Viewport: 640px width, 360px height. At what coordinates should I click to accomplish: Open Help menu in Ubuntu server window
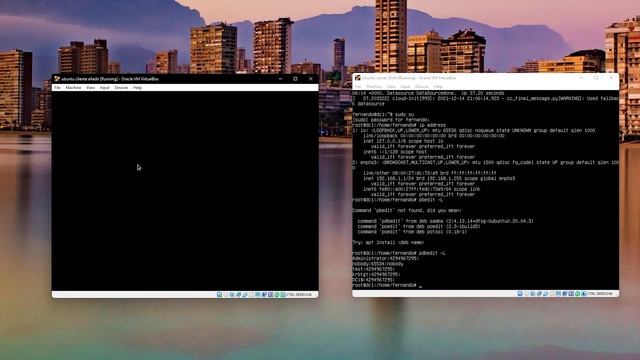click(x=438, y=87)
